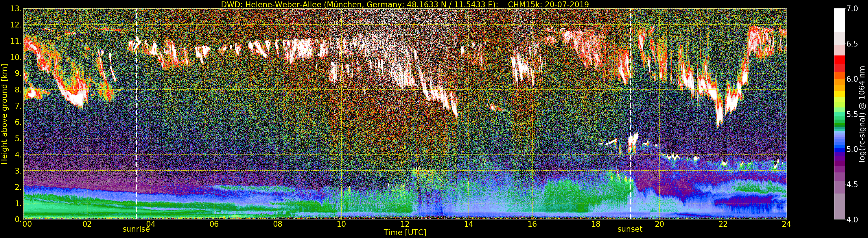This screenshot has width=868, height=238.
Task: Click the time tick label 12
Action: 405,224
